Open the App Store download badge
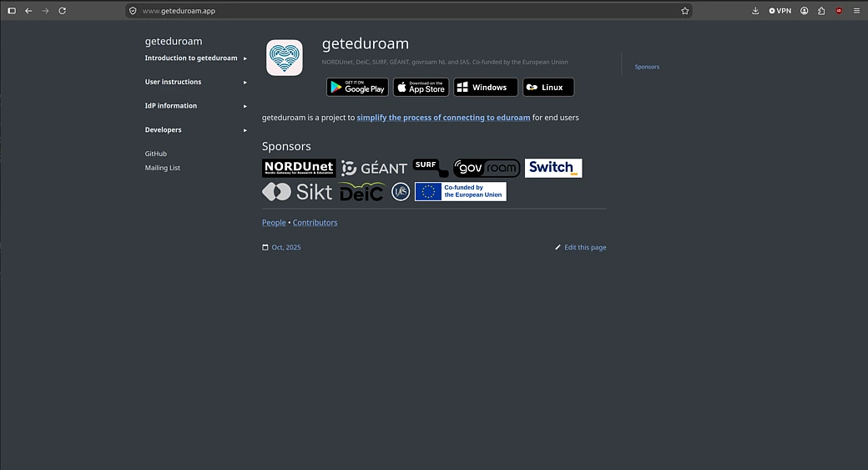 421,87
